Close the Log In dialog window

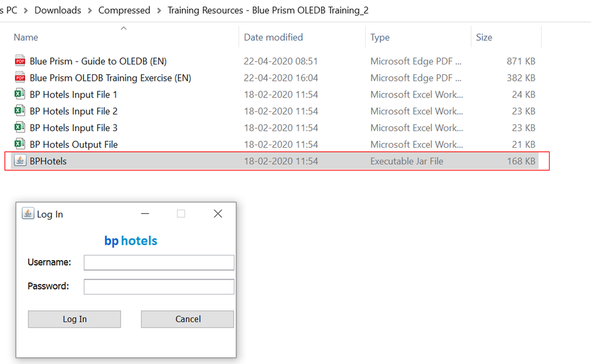tap(218, 214)
